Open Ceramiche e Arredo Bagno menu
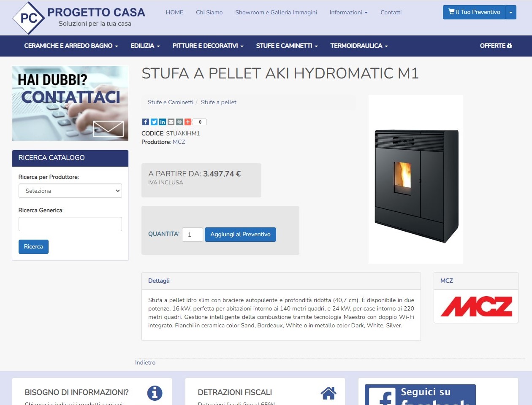 point(71,46)
